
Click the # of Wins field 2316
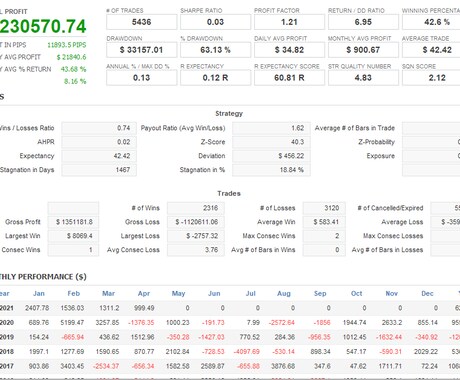(x=196, y=208)
